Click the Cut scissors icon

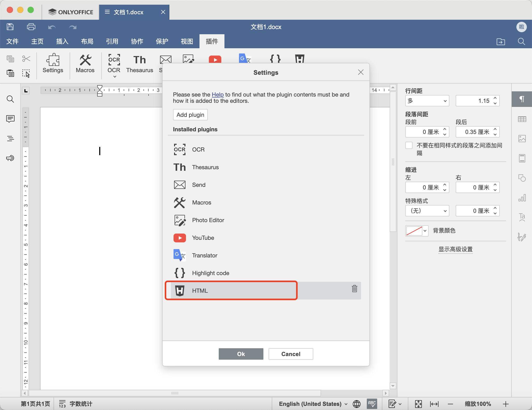tap(26, 59)
